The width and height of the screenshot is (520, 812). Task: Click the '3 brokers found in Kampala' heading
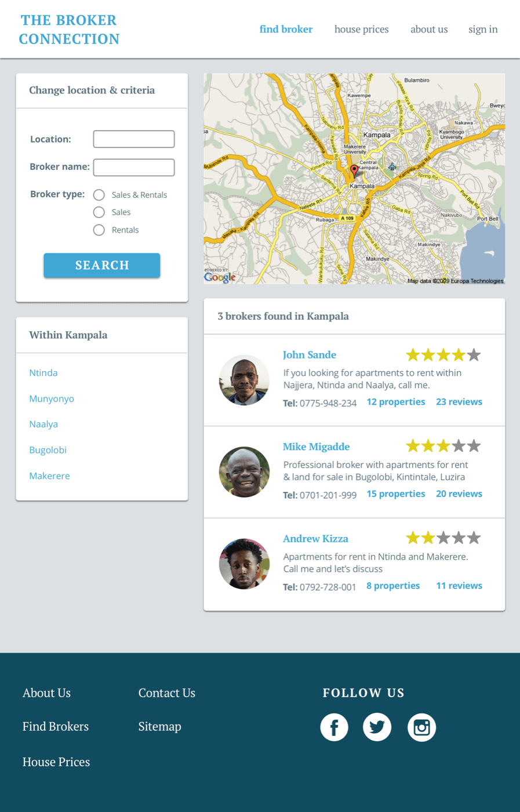(283, 316)
